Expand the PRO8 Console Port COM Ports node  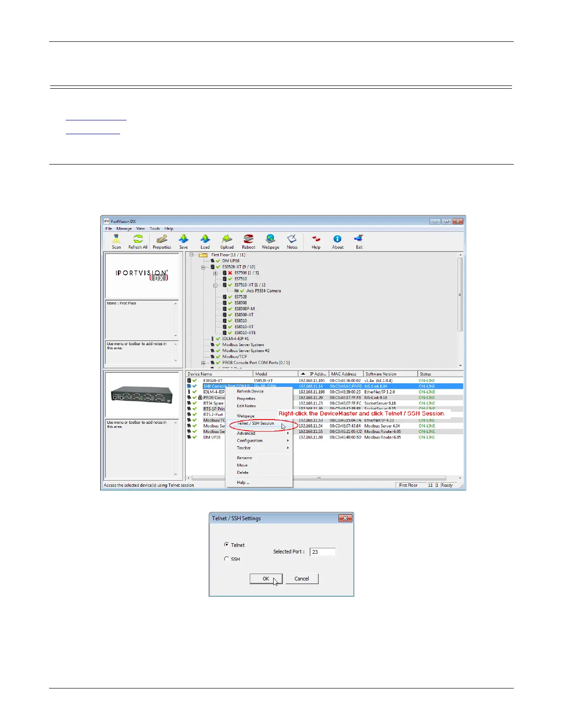pos(203,363)
